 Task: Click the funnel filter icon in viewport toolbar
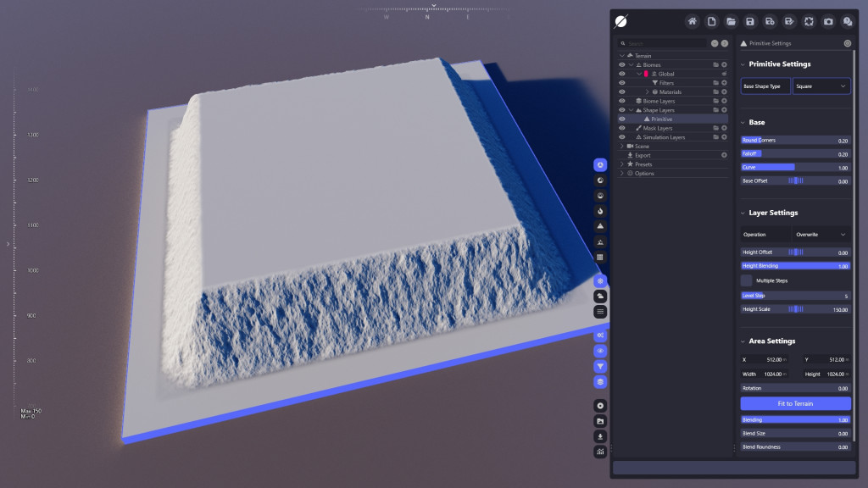[x=600, y=366]
